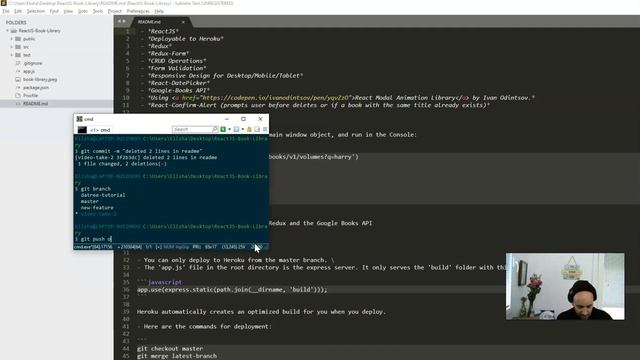Click the yellow lock icon in cmd toolbar
This screenshot has height=360, width=640.
coord(249,129)
